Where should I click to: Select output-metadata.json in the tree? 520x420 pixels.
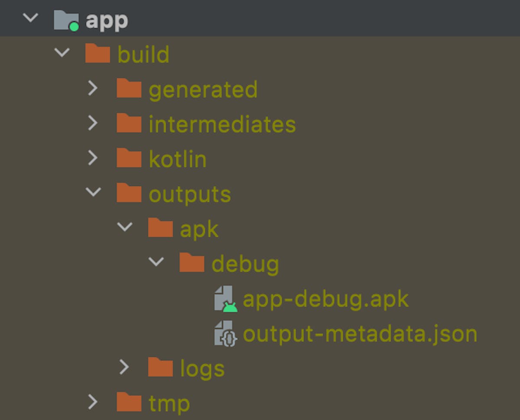(x=360, y=334)
